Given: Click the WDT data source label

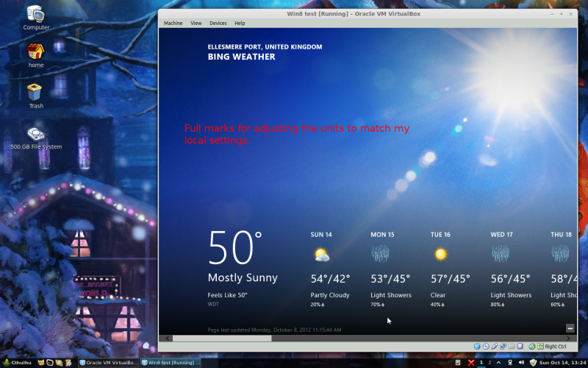Looking at the screenshot, I should (x=213, y=304).
